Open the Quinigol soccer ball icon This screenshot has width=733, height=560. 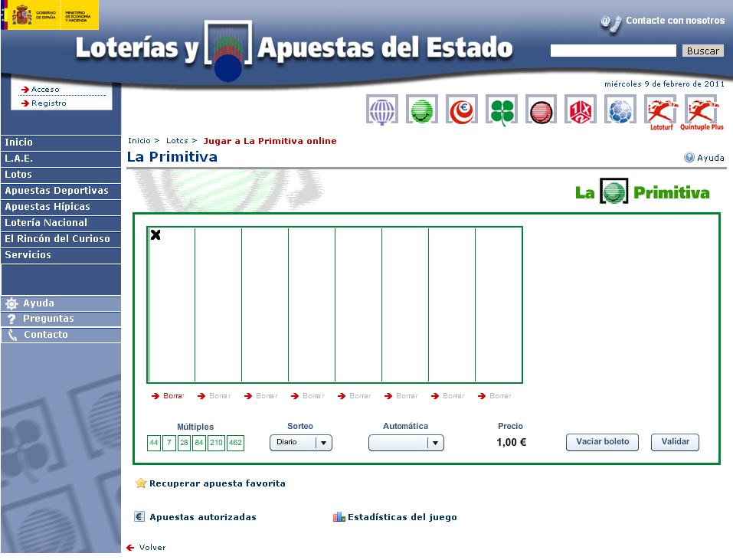pyautogui.click(x=620, y=110)
